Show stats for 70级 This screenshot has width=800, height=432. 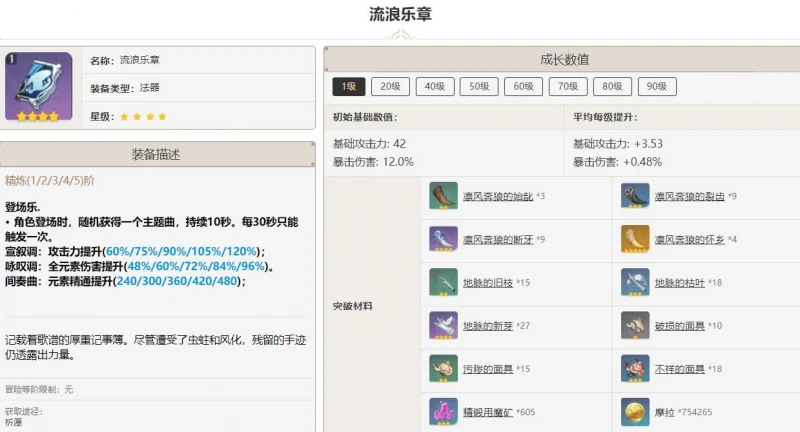point(567,87)
